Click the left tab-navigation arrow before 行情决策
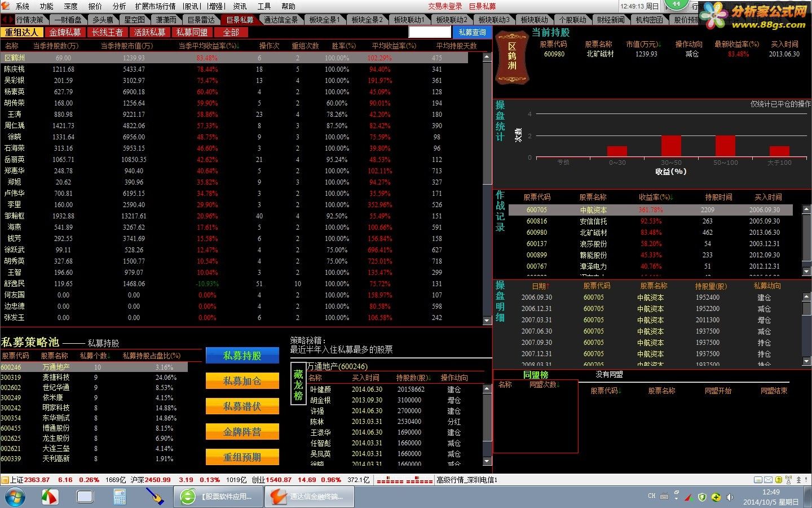812x508 pixels. [4, 19]
